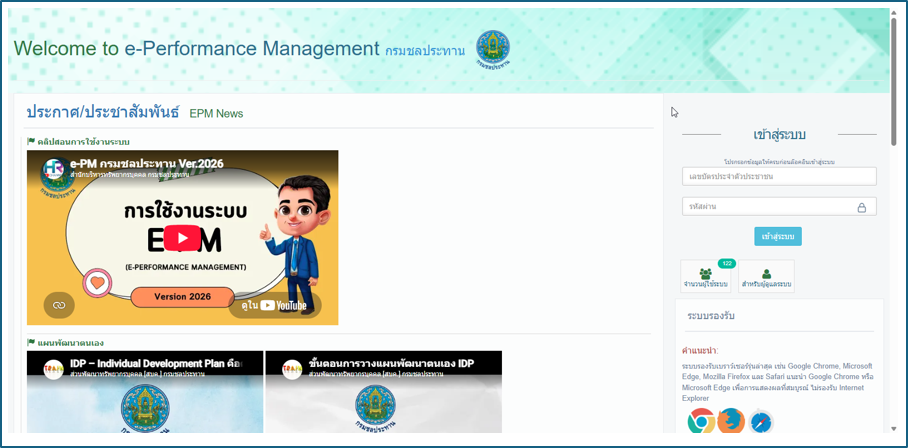Click the Google Chrome browser icon
This screenshot has height=448, width=908.
click(x=701, y=421)
